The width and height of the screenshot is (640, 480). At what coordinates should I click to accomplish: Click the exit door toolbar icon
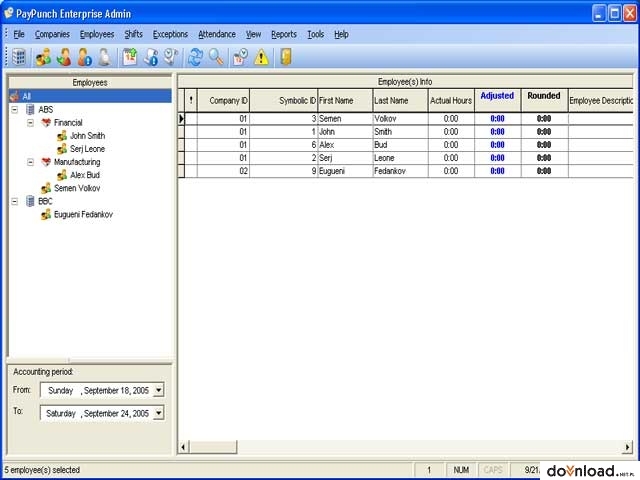[286, 57]
